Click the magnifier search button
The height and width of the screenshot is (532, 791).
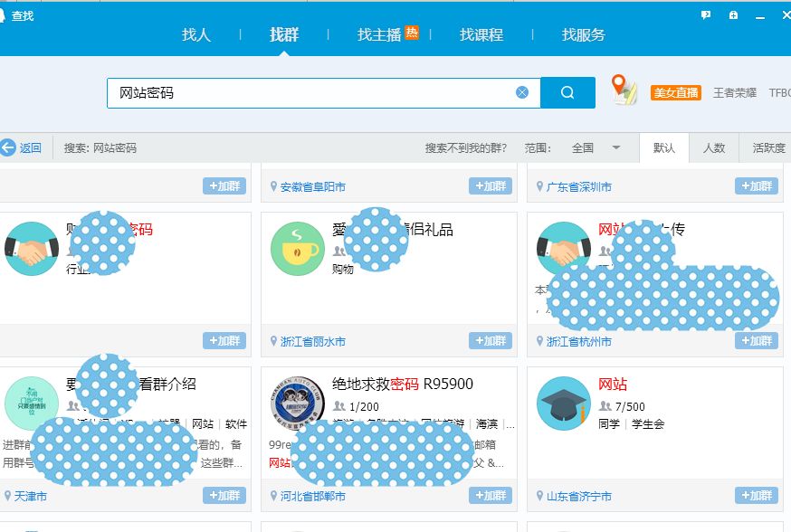coord(567,92)
